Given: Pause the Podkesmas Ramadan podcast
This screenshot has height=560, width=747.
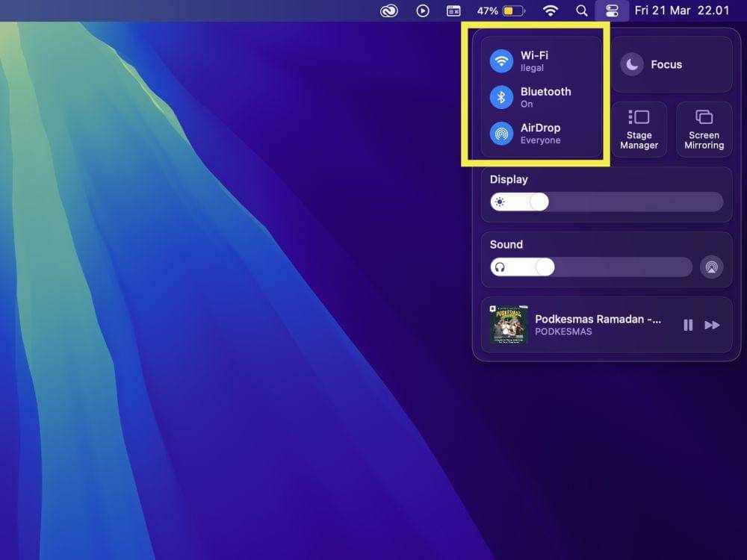Looking at the screenshot, I should point(688,325).
